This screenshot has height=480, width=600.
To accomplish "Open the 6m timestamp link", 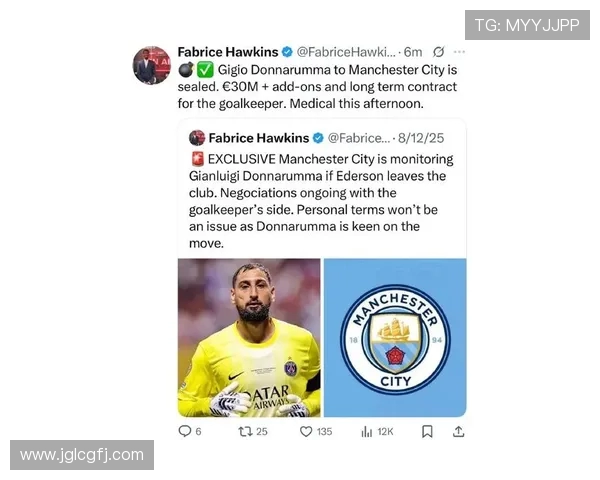I will click(413, 52).
